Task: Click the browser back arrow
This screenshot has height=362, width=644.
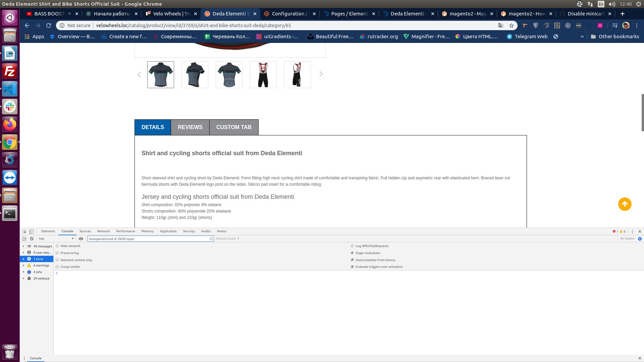Action: [27, 25]
